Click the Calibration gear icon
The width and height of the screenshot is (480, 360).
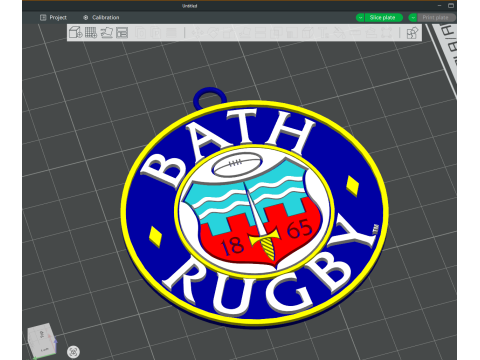pyautogui.click(x=86, y=17)
